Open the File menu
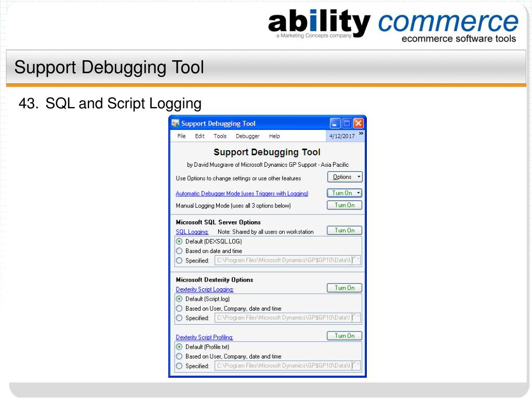 181,136
